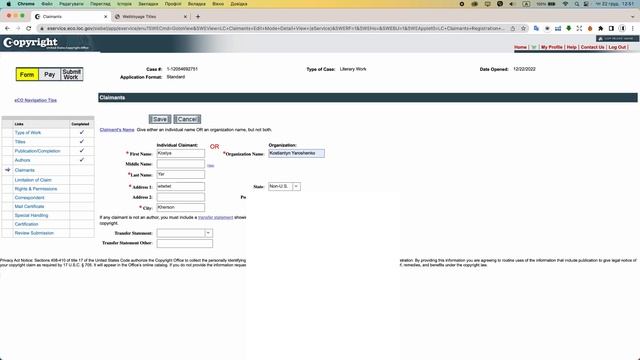Click the Save button
Screen dimensions: 640x360
(x=160, y=119)
